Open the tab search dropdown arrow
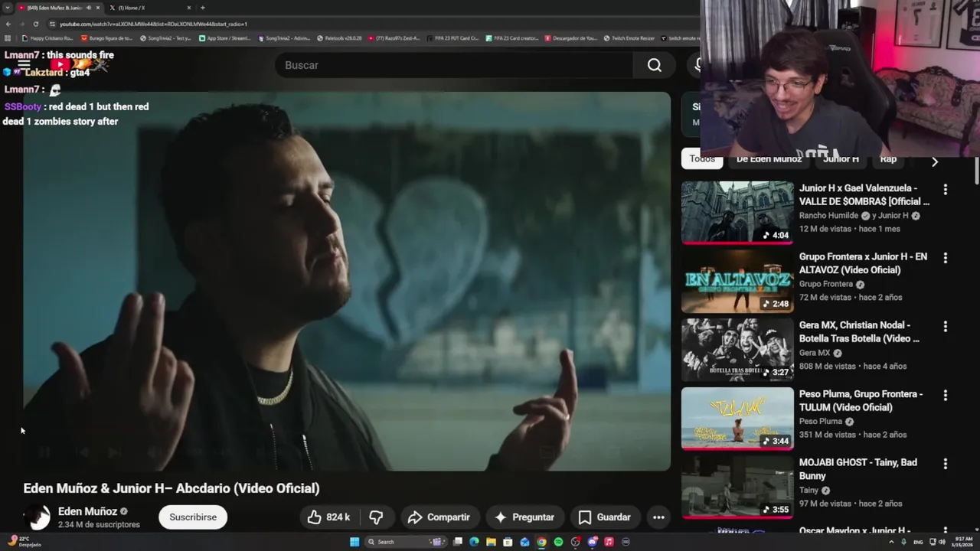 click(8, 8)
